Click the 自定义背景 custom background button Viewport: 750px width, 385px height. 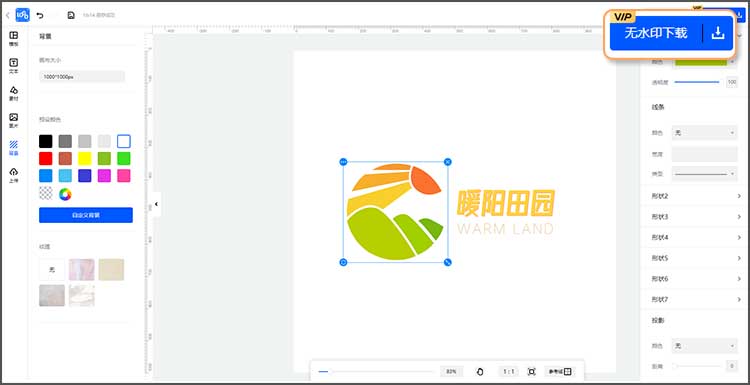point(86,215)
